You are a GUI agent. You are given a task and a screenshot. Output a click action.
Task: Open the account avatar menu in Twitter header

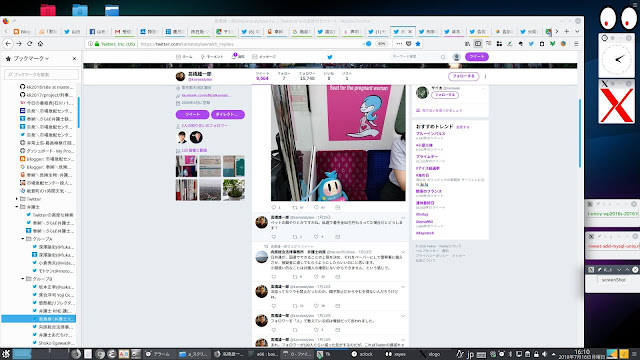(457, 57)
